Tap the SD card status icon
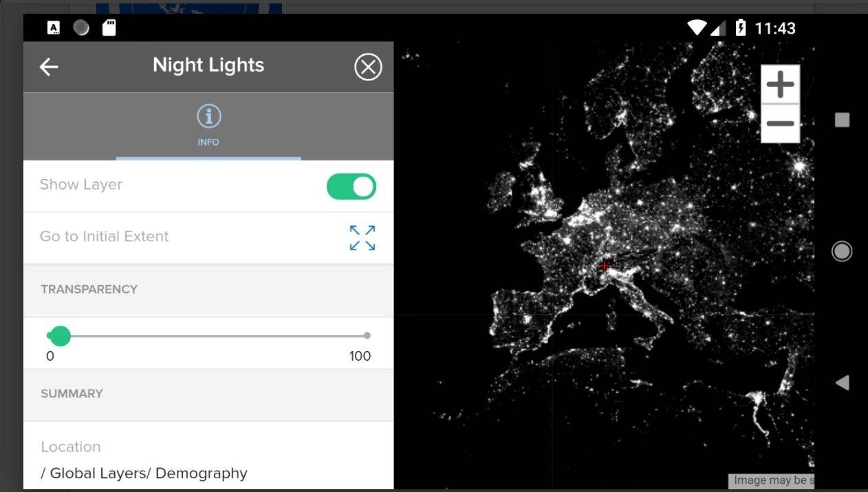This screenshot has width=868, height=492. point(109,28)
